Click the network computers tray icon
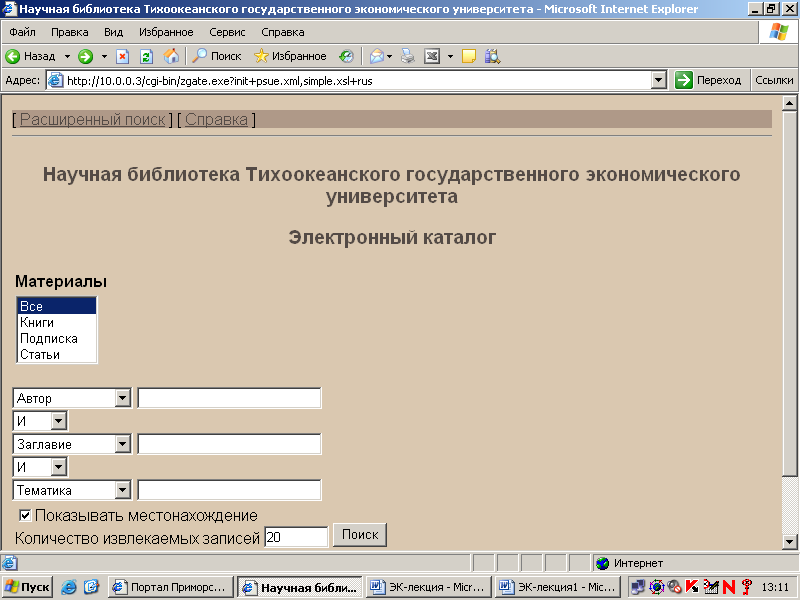This screenshot has width=800, height=600. 637,587
